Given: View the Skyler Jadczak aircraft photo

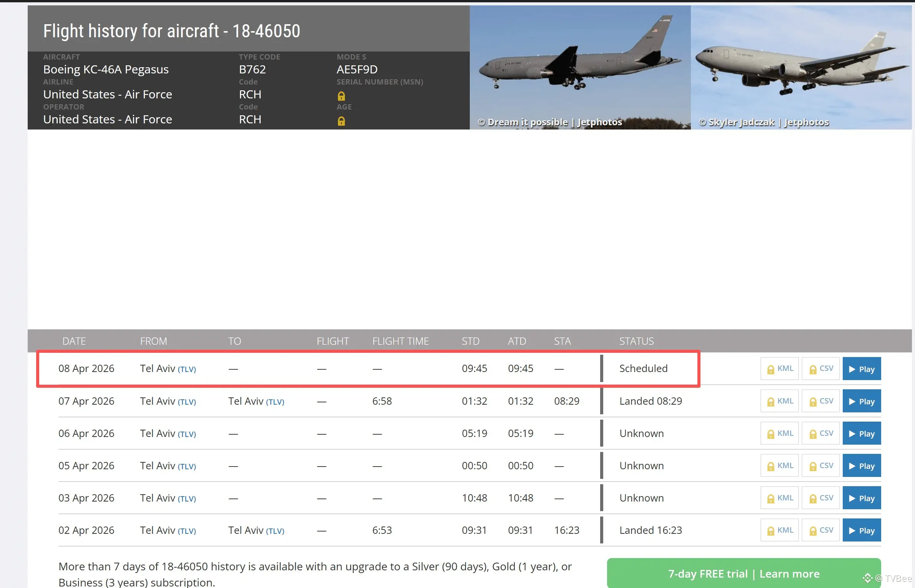Looking at the screenshot, I should click(801, 67).
